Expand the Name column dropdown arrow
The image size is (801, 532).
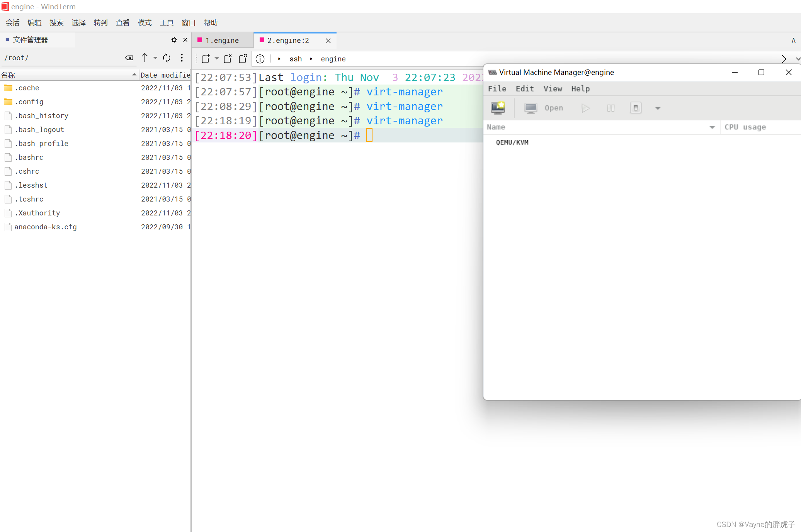(x=712, y=127)
